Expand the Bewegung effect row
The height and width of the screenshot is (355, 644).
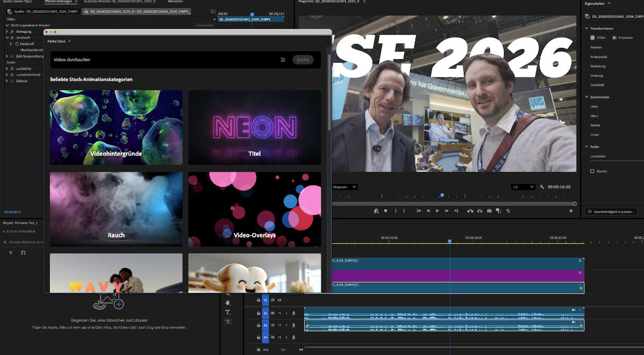coord(8,32)
